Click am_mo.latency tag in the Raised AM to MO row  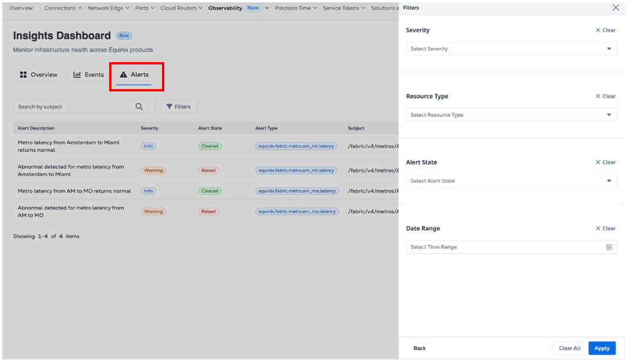click(297, 211)
